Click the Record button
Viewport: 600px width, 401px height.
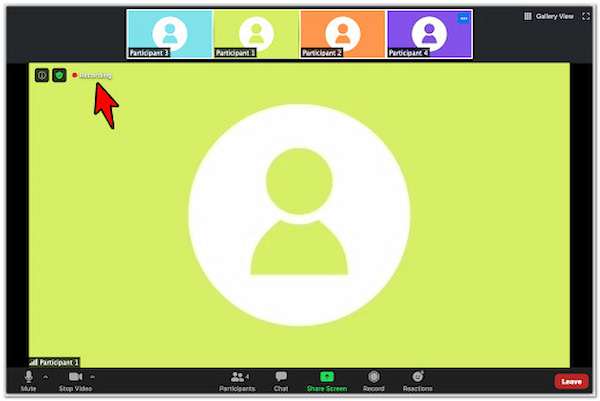(373, 381)
